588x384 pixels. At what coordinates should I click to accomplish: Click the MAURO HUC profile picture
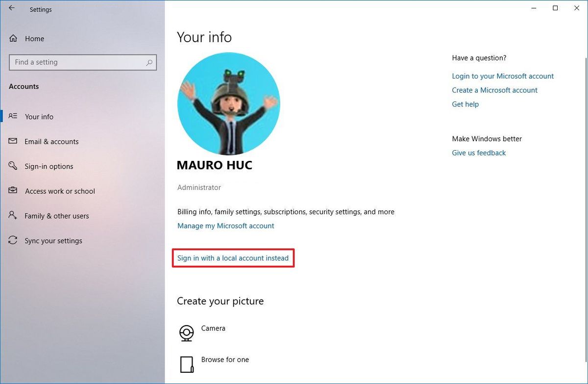pyautogui.click(x=228, y=103)
